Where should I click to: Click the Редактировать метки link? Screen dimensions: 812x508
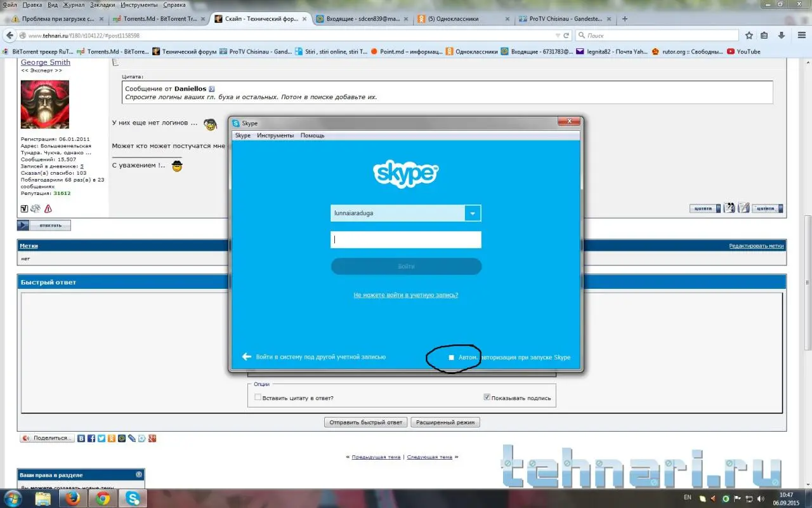point(756,246)
